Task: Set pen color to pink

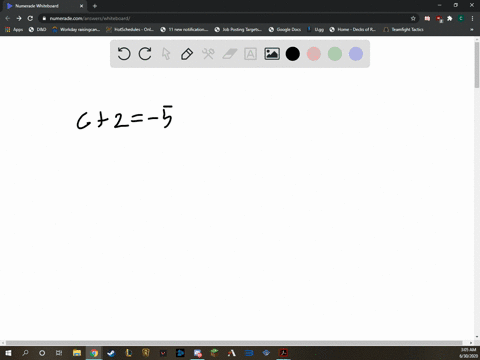Action: click(x=314, y=54)
